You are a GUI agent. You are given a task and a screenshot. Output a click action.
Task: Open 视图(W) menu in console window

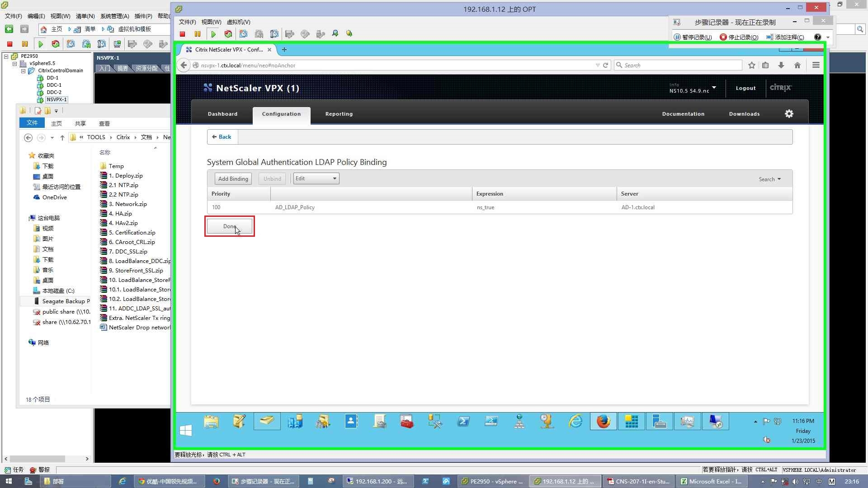click(x=212, y=22)
